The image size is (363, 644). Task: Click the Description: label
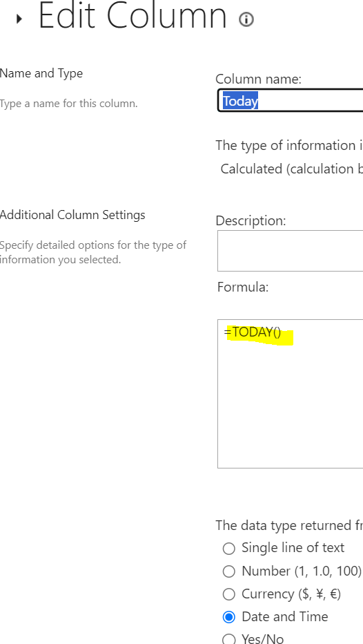[251, 221]
